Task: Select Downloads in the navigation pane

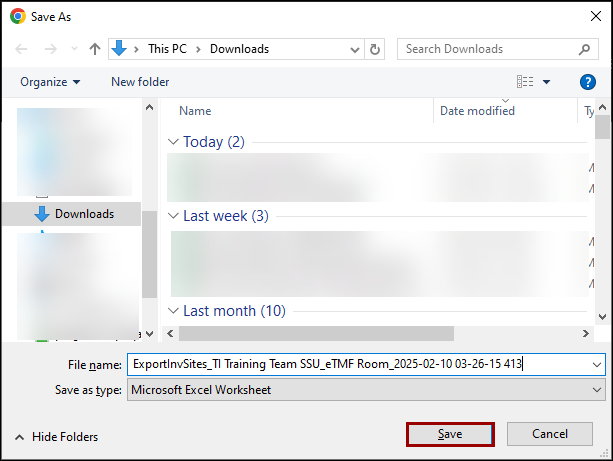Action: point(84,214)
